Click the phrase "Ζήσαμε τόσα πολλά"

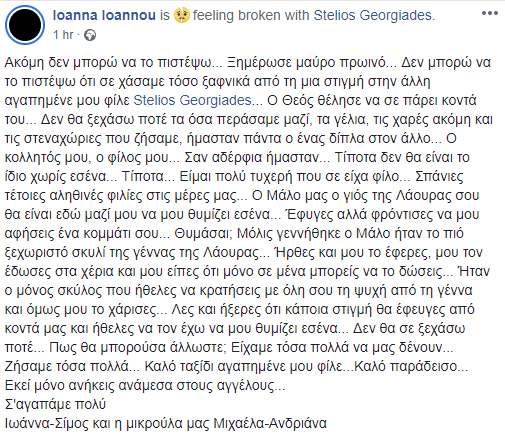[66, 366]
